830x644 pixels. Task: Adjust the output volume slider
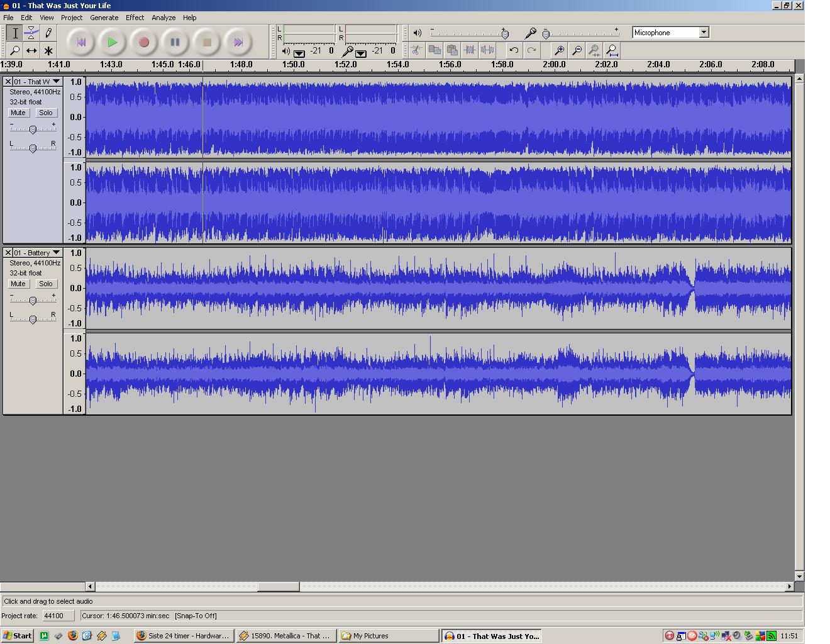coord(505,35)
